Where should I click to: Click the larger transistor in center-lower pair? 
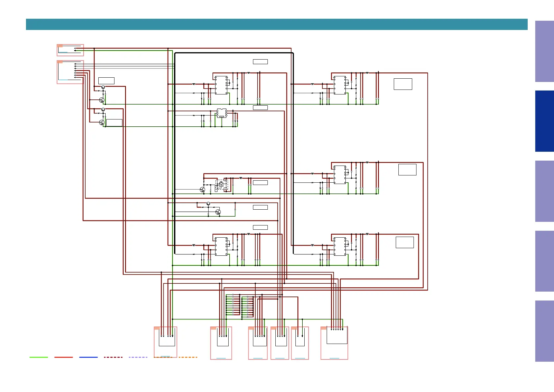pos(218,212)
